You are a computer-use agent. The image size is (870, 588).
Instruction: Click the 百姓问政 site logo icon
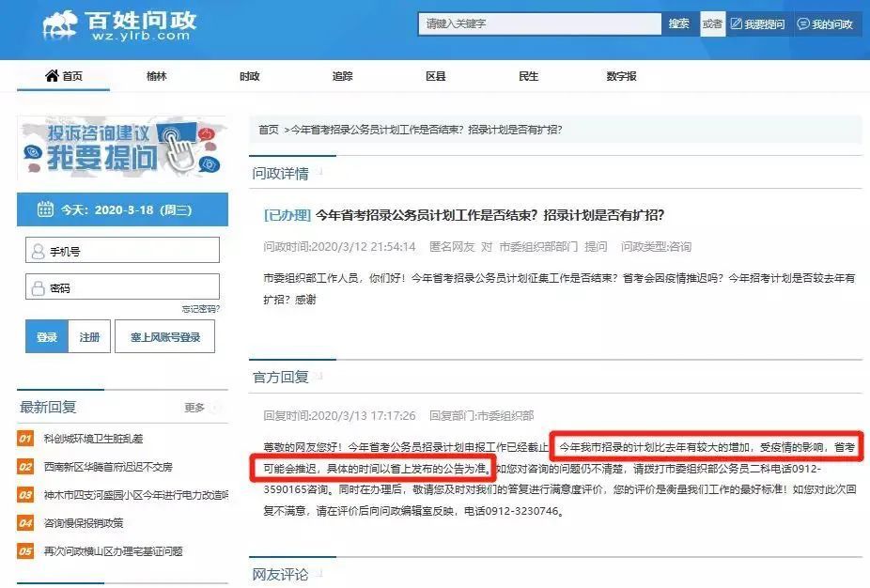point(62,22)
